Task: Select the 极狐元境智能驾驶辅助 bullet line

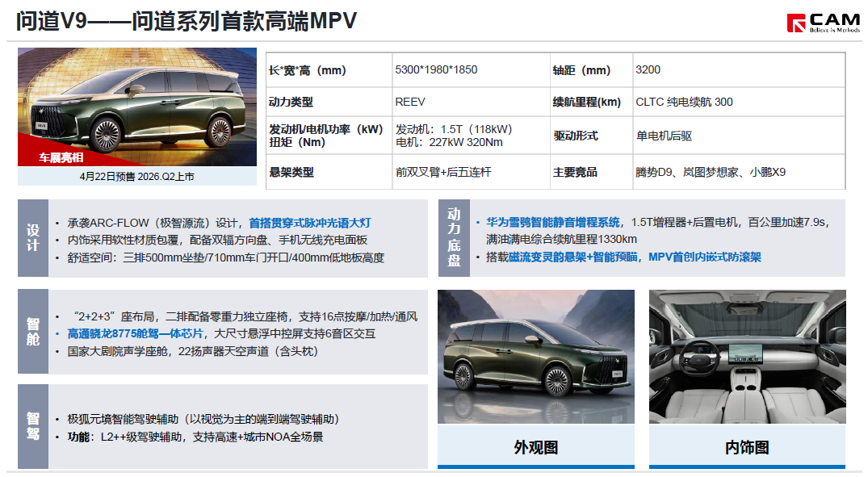Action: [x=203, y=420]
